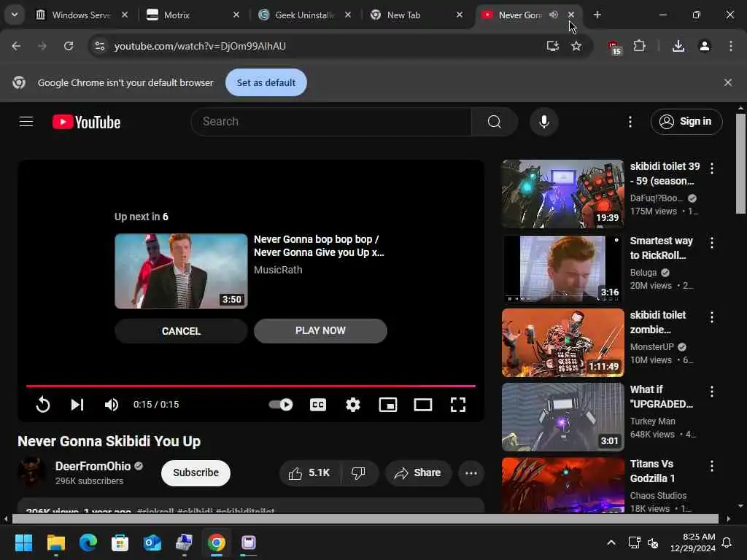
Task: Replay the video with the replay icon
Action: [43, 405]
